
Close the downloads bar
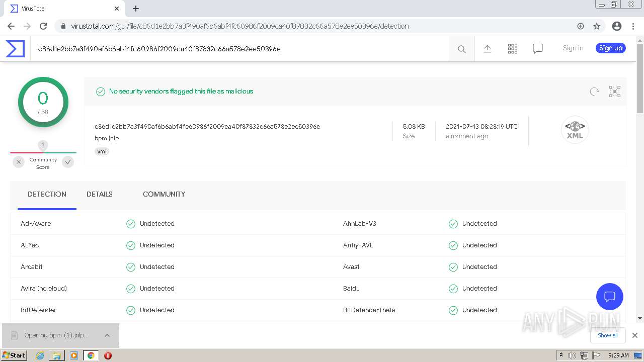(x=634, y=335)
